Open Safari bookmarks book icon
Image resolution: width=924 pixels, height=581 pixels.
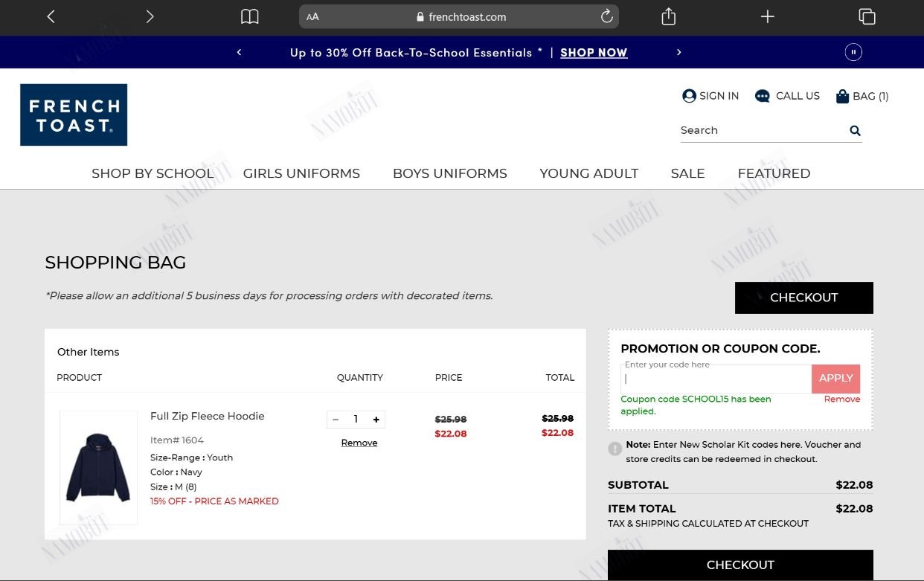click(250, 16)
